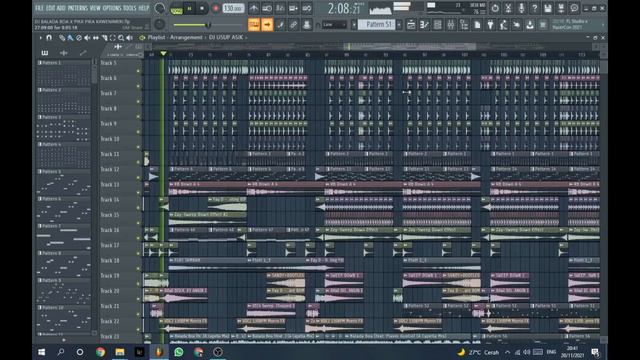Screen dimensions: 640x360
Task: Open the Mixer view icon
Action: click(x=451, y=25)
